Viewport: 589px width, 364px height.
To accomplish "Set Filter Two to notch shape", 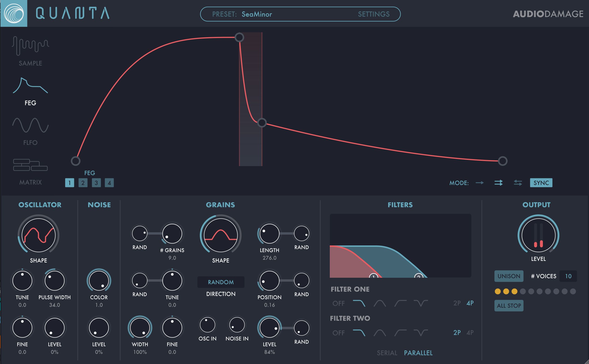I will click(420, 333).
